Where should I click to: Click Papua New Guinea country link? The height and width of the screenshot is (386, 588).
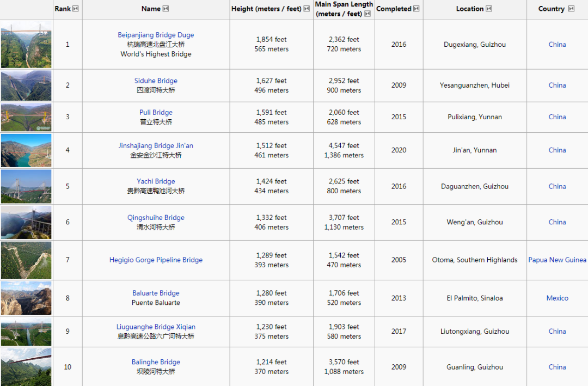pyautogui.click(x=557, y=260)
